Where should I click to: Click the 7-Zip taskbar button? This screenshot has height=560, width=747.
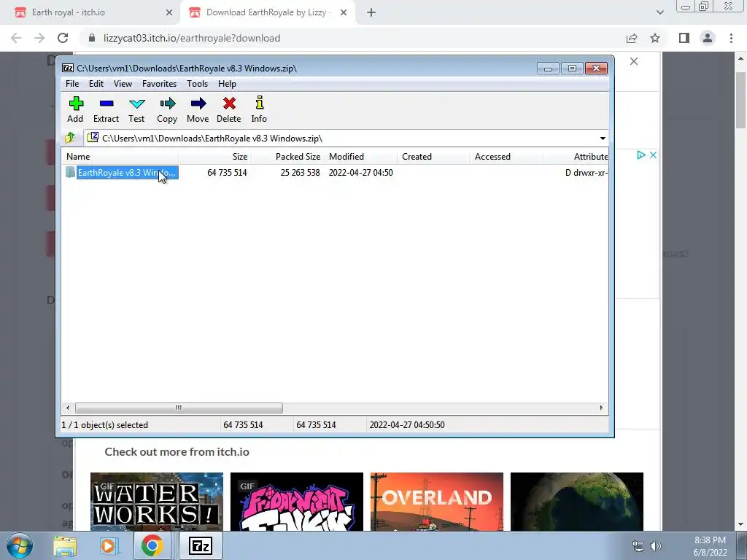coord(200,545)
